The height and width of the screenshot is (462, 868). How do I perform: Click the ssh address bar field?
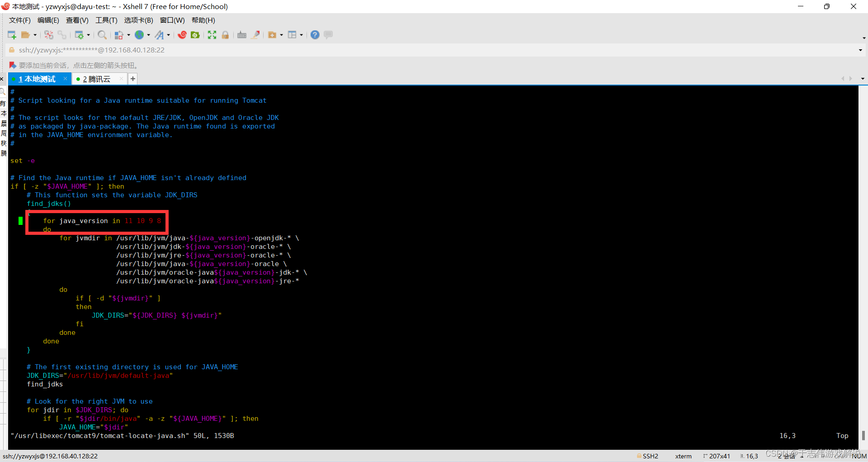(434, 50)
